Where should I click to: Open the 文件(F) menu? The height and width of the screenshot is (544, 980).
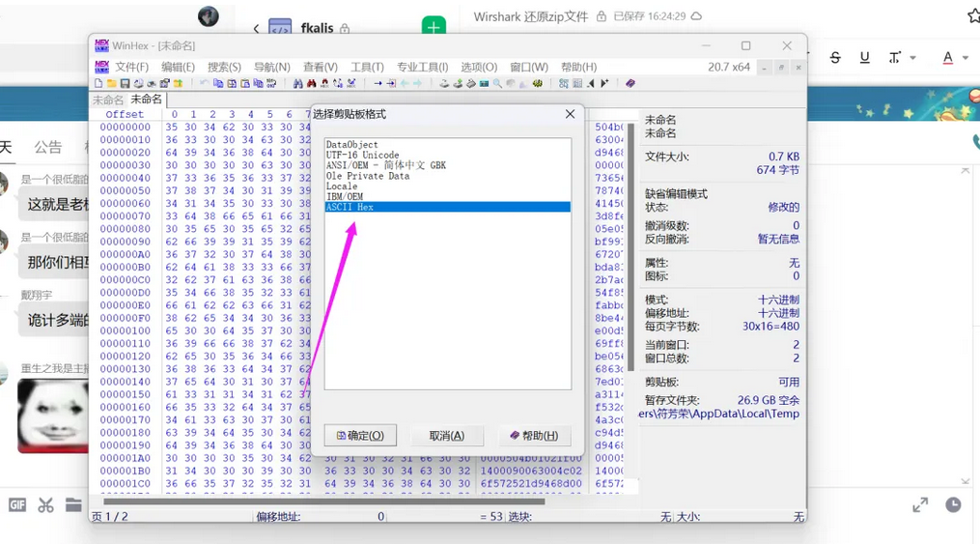[x=132, y=67]
